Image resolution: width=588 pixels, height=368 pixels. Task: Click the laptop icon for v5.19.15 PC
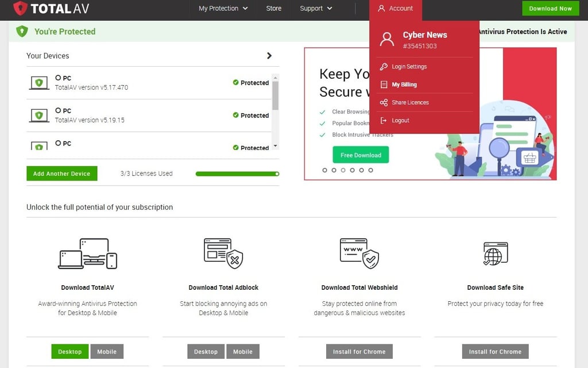coord(39,115)
